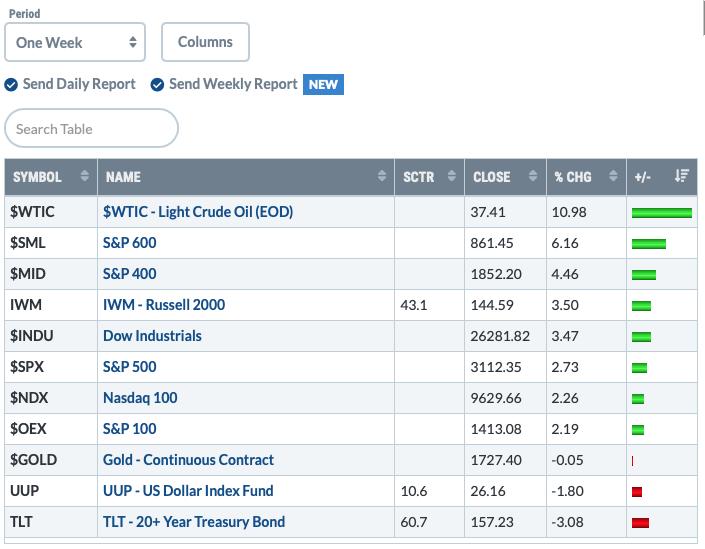Sort the table by NAME column

point(245,177)
